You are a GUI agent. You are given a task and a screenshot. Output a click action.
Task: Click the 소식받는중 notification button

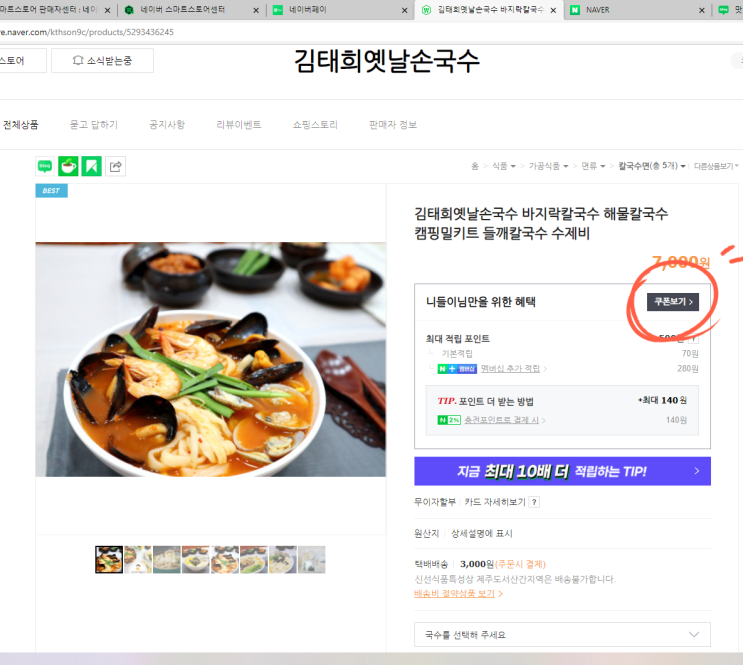[x=102, y=61]
